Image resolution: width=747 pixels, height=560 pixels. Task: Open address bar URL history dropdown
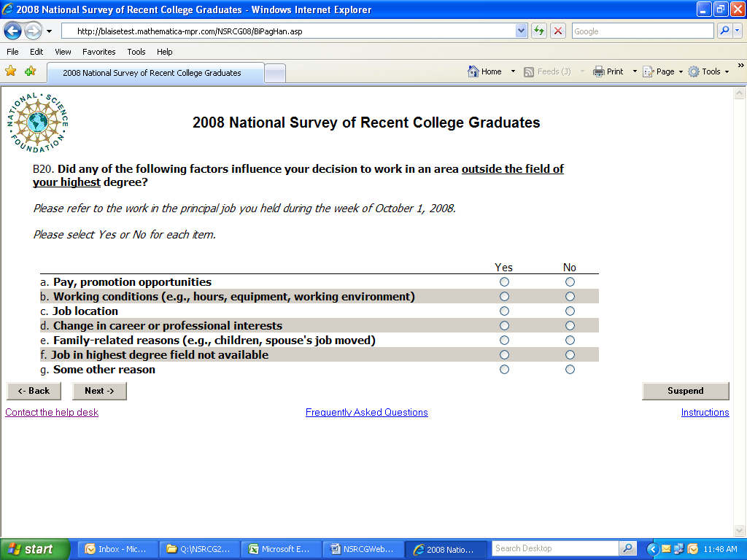tap(521, 31)
